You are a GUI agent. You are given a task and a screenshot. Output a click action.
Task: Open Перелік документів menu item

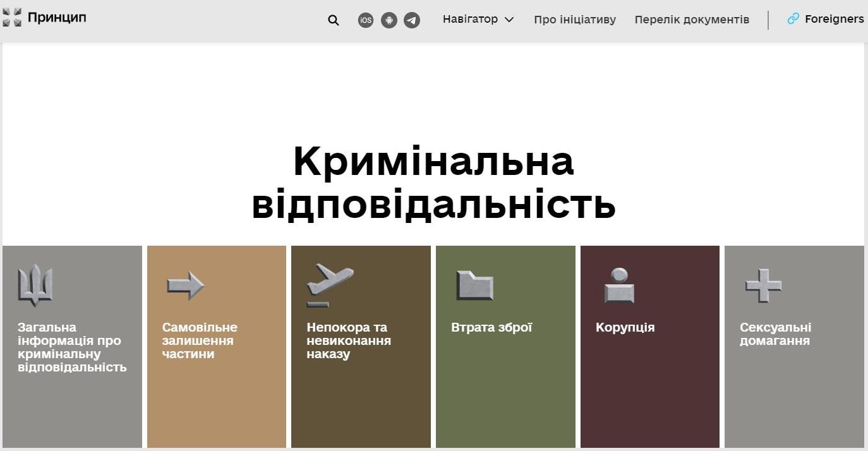pos(692,20)
